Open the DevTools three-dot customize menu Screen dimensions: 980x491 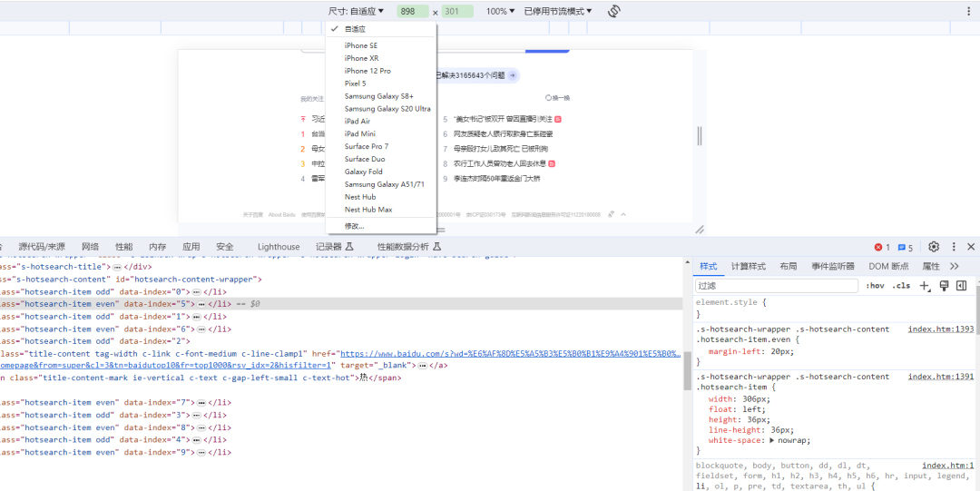(x=954, y=247)
